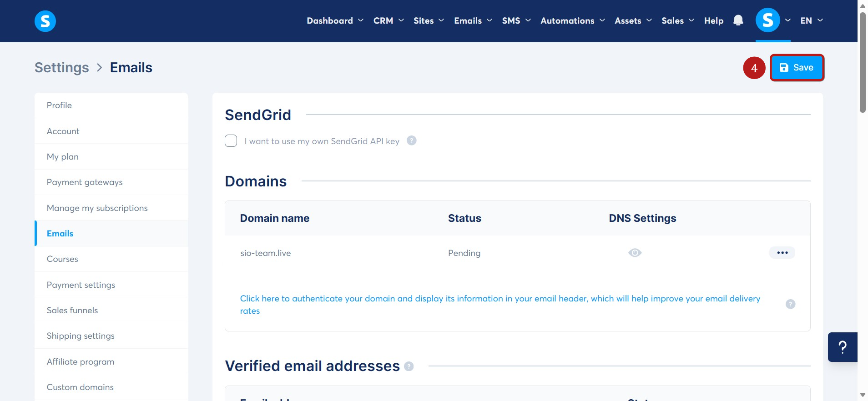Click the Domain name column header
Viewport: 868px width, 401px height.
[x=275, y=218]
